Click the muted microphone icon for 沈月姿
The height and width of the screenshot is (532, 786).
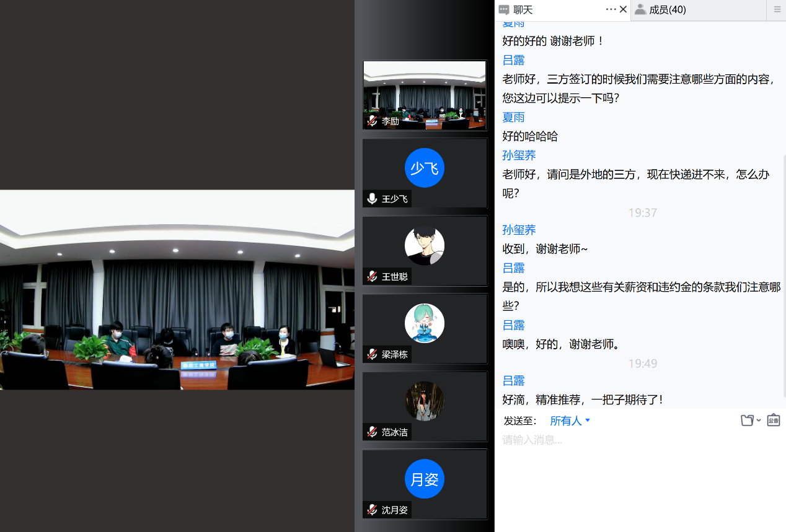(x=372, y=510)
